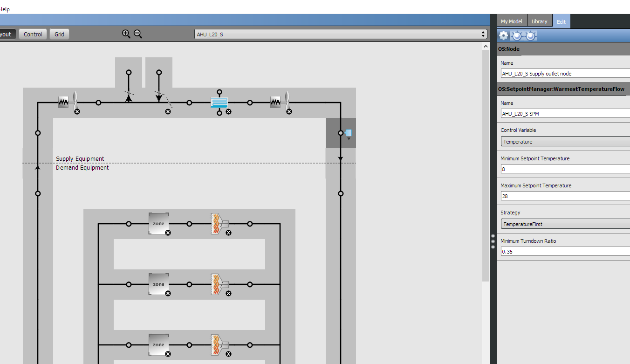Remove the cooling coil via its x badge
This screenshot has width=630, height=364.
pos(228,111)
